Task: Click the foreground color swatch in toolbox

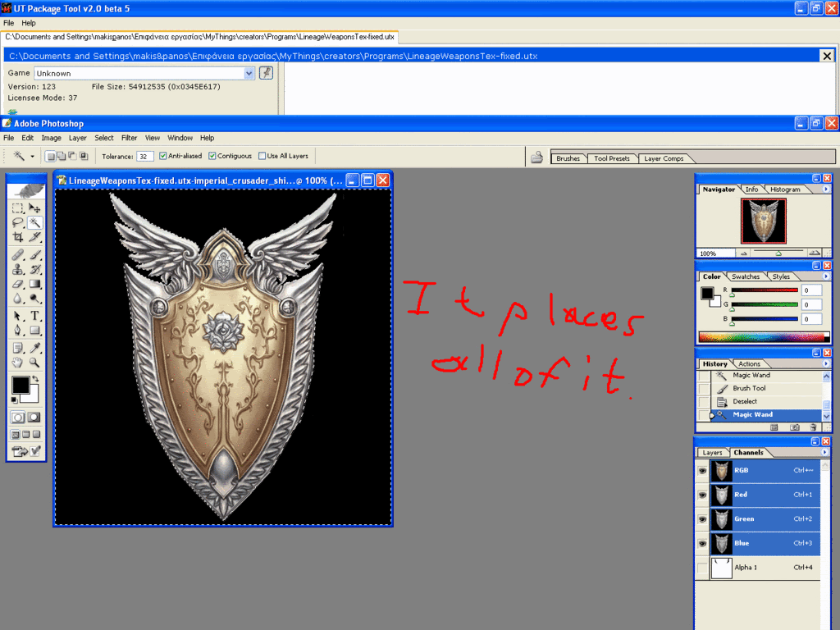Action: point(20,386)
